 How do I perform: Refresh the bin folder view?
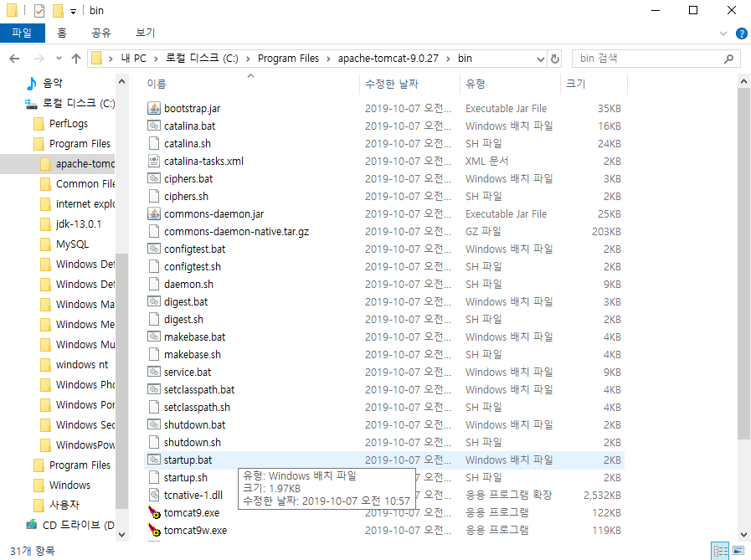(554, 59)
